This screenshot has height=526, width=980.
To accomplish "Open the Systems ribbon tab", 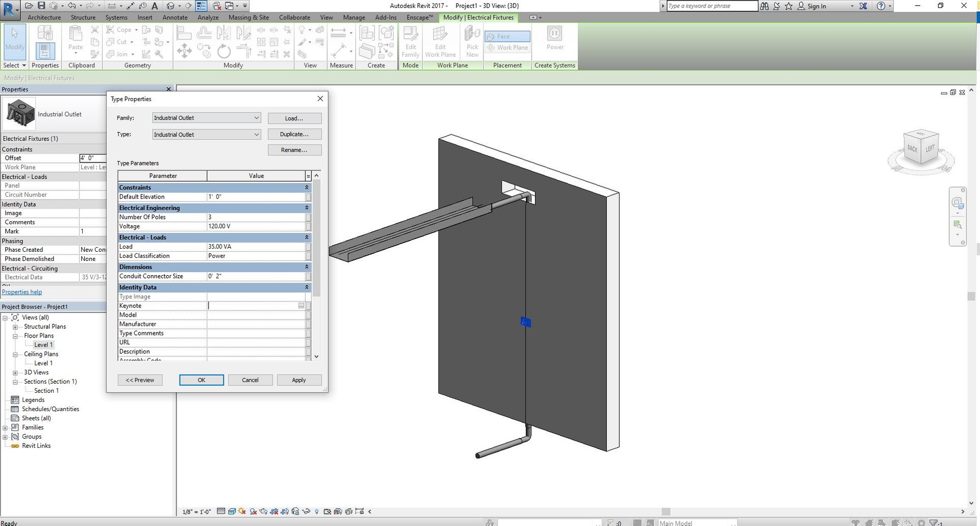I will (x=116, y=17).
